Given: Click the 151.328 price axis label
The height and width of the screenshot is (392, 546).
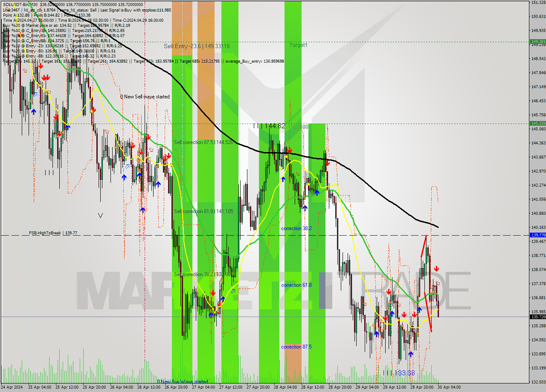Looking at the screenshot, I should (539, 3).
